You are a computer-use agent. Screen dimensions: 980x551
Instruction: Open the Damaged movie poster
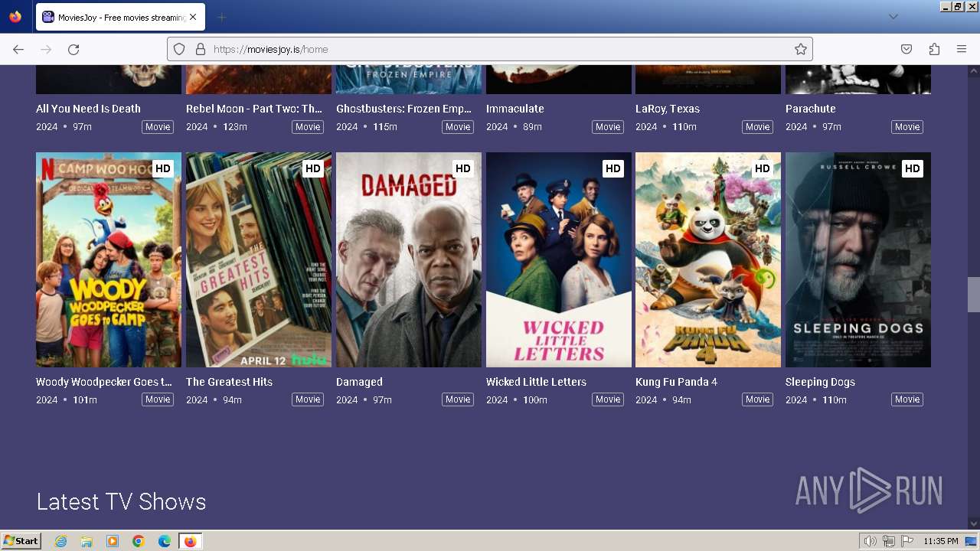[x=409, y=259]
